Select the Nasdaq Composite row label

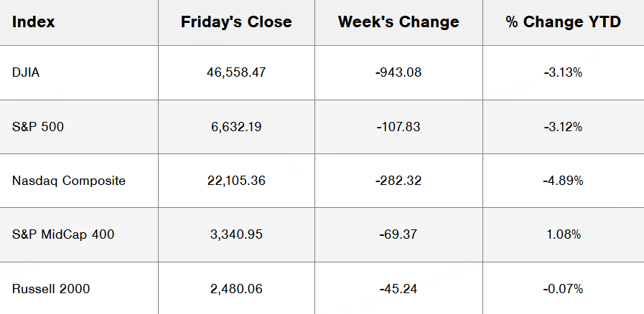click(x=69, y=181)
